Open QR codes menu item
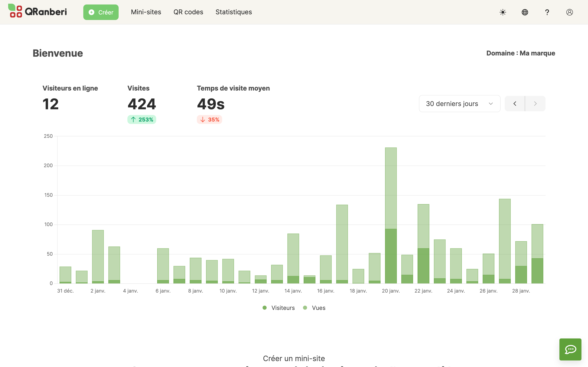Screen dimensions: 588x367 click(188, 12)
